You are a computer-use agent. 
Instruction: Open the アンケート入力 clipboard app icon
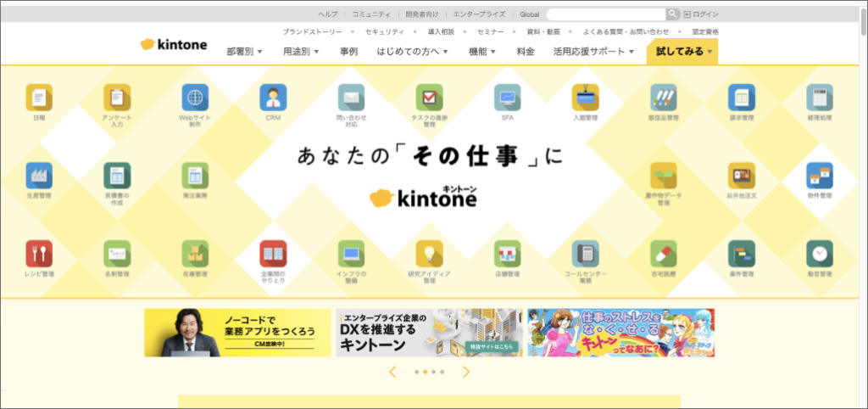tap(117, 98)
